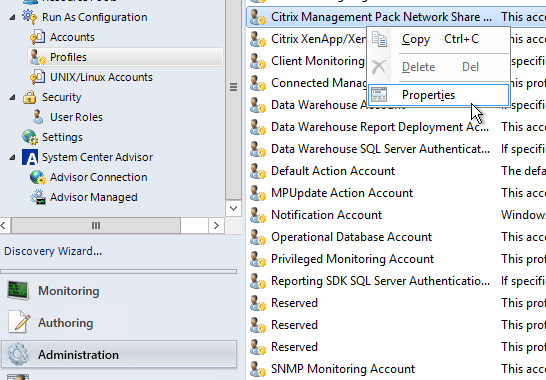Viewport: 546px width, 380px height.
Task: Click the horizontal scrollbar's right arrow
Action: pyautogui.click(x=216, y=225)
